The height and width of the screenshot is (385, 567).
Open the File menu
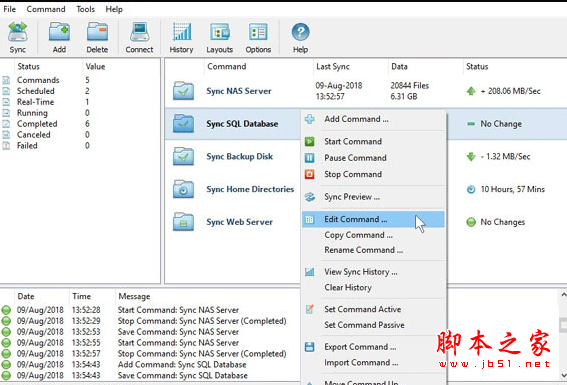tap(9, 9)
